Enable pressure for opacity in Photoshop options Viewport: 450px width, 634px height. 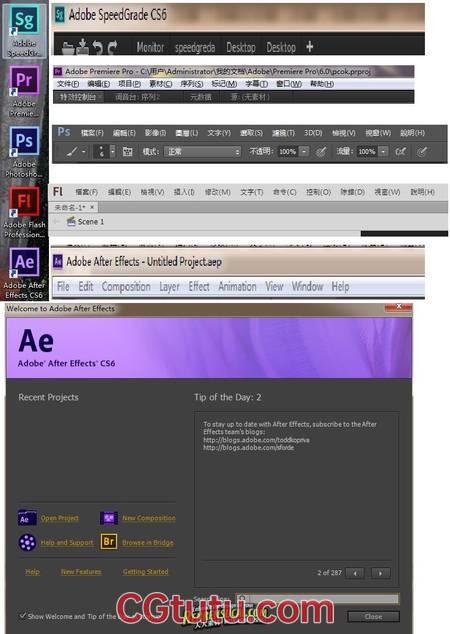click(321, 152)
